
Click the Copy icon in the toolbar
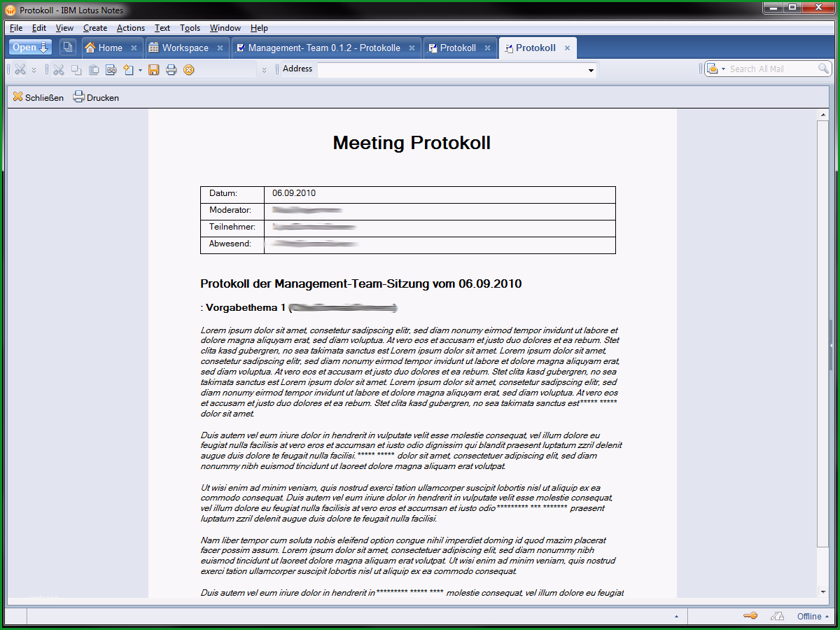point(76,69)
